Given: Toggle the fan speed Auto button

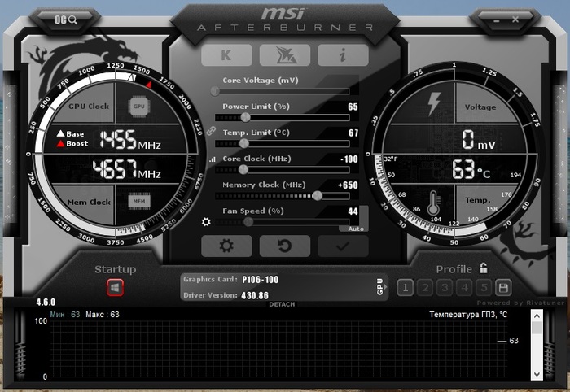Looking at the screenshot, I should pyautogui.click(x=356, y=229).
